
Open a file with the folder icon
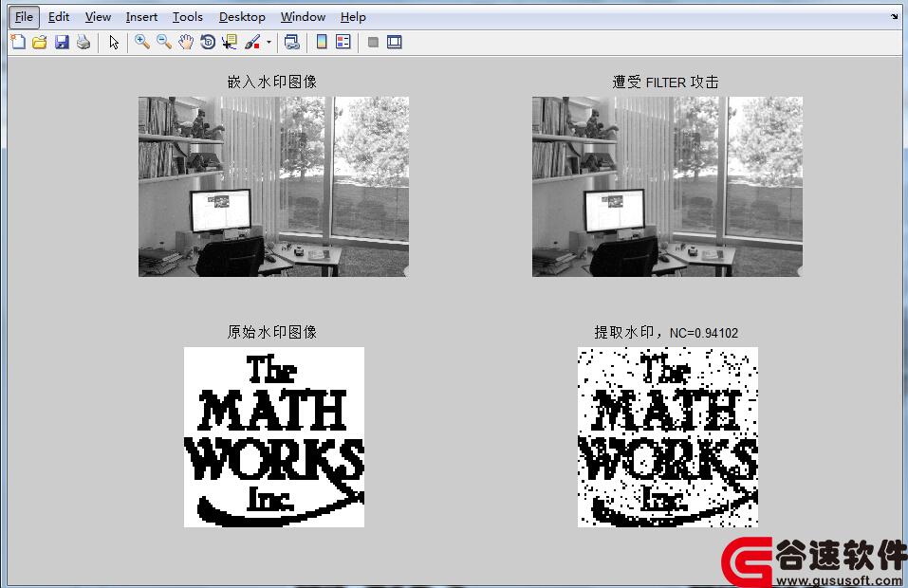coord(40,42)
